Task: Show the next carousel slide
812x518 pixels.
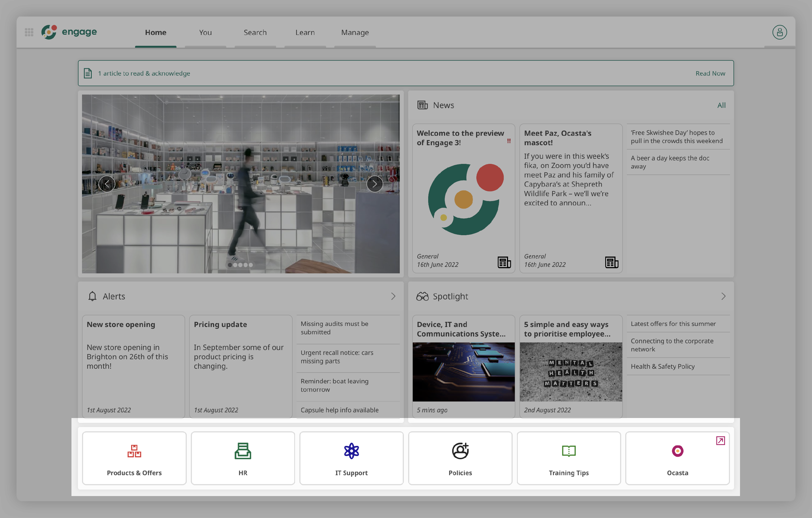Action: tap(374, 184)
